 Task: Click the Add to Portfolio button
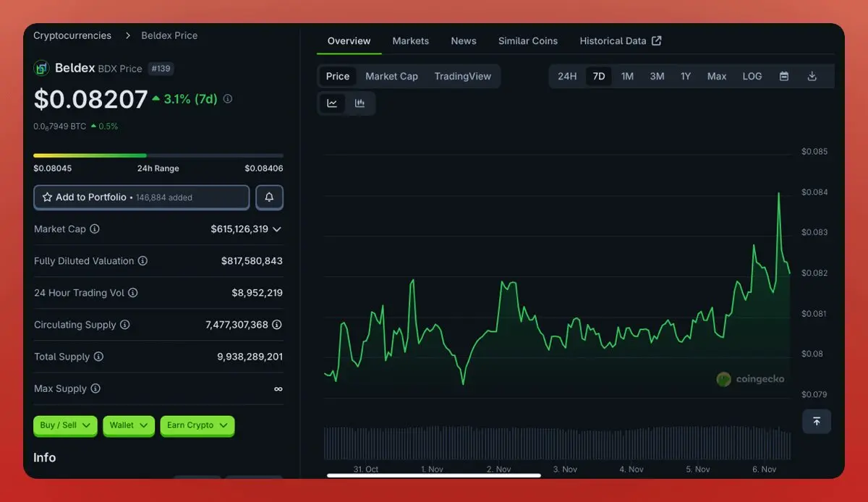click(x=141, y=197)
